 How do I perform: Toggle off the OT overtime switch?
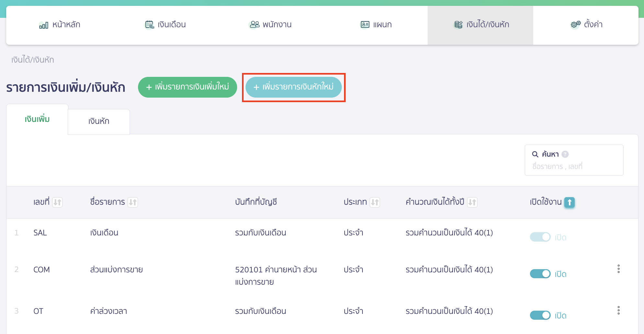[x=540, y=315]
